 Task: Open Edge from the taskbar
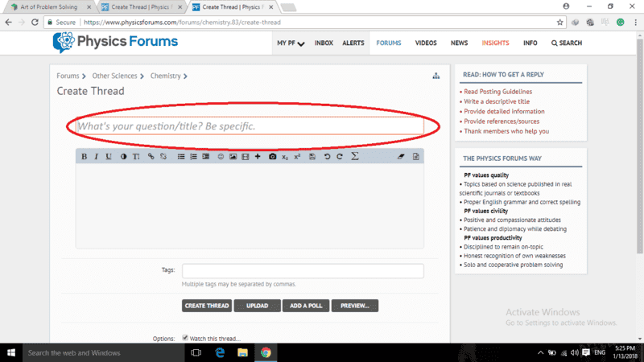220,352
